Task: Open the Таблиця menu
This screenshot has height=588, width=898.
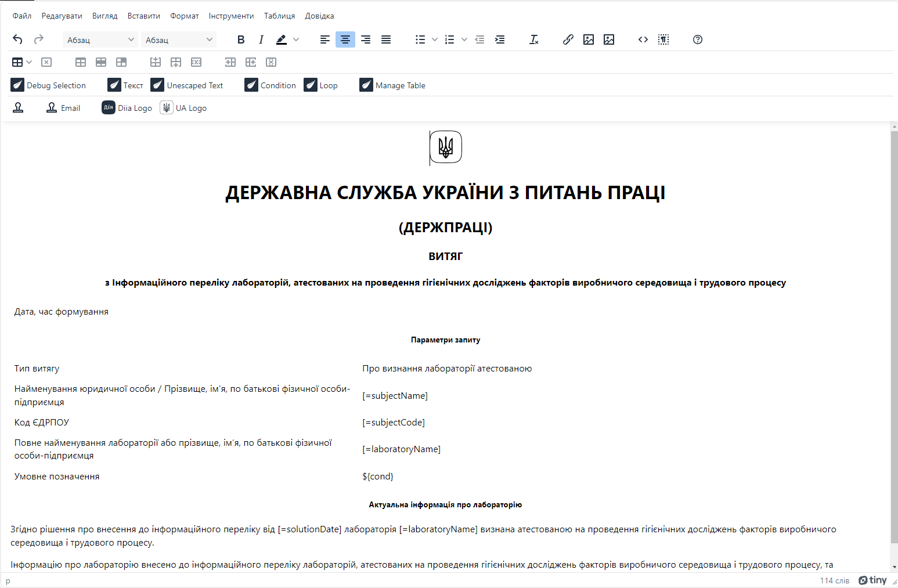Action: point(280,16)
